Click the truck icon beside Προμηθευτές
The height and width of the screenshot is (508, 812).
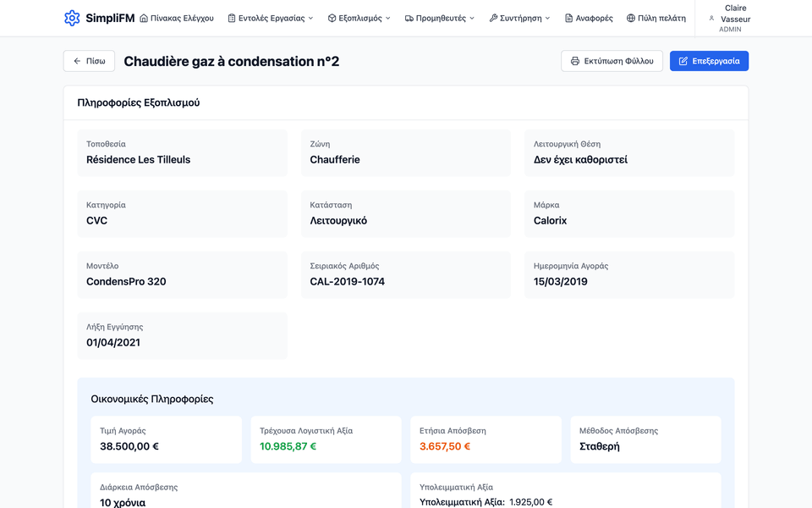(x=409, y=18)
